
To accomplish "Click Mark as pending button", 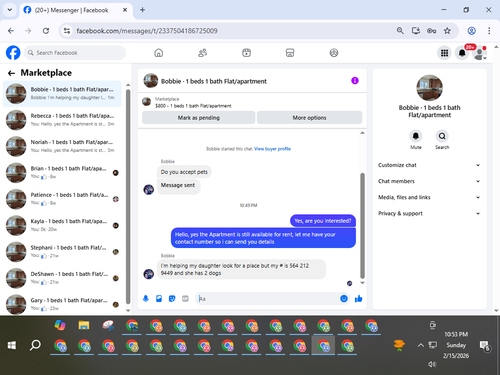I will pos(199,118).
